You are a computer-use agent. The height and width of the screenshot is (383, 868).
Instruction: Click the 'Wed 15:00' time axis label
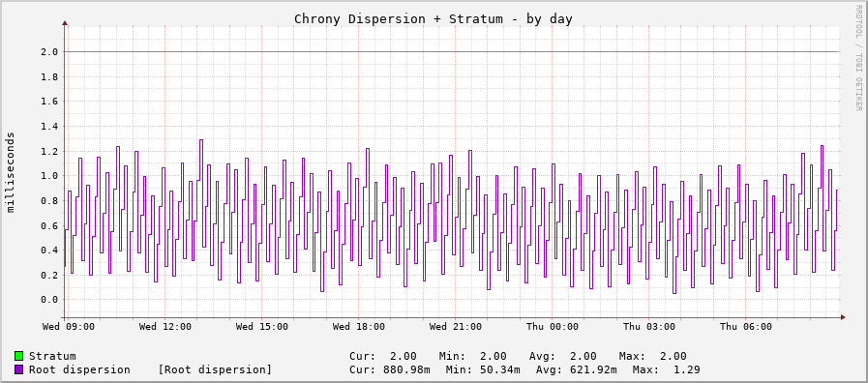pos(262,327)
